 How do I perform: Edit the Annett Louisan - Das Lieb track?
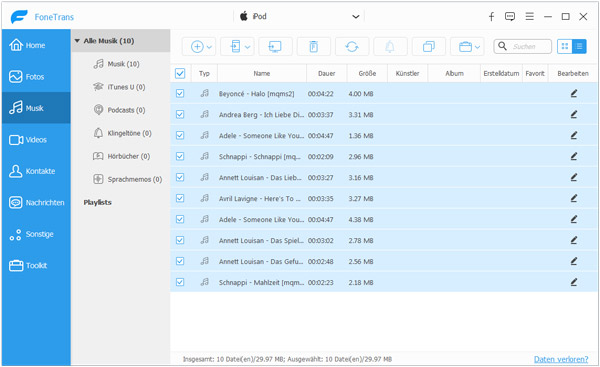pos(574,177)
